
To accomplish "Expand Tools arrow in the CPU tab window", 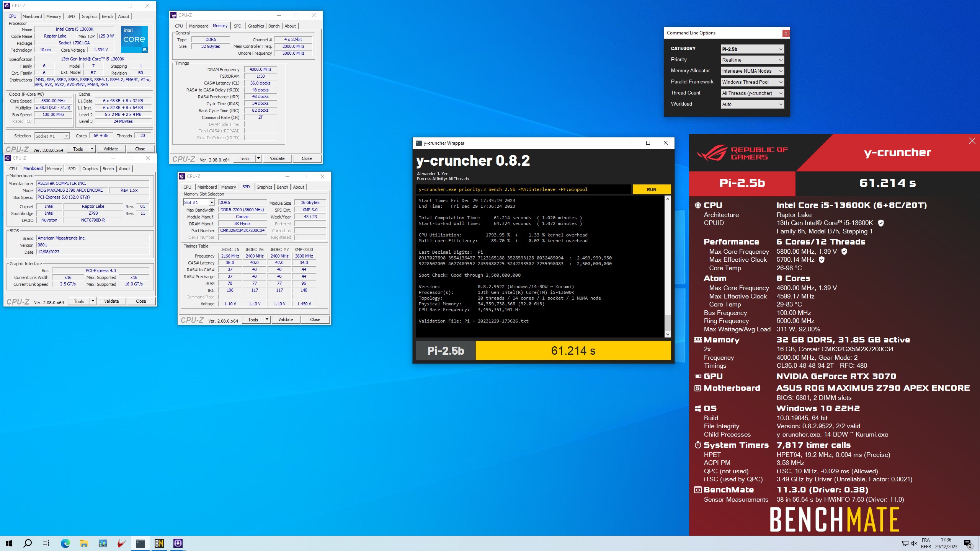I will (x=92, y=149).
